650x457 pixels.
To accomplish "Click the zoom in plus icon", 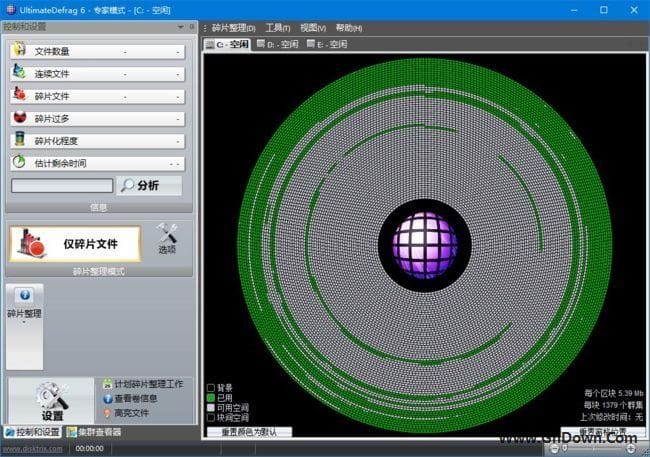I will [631, 448].
